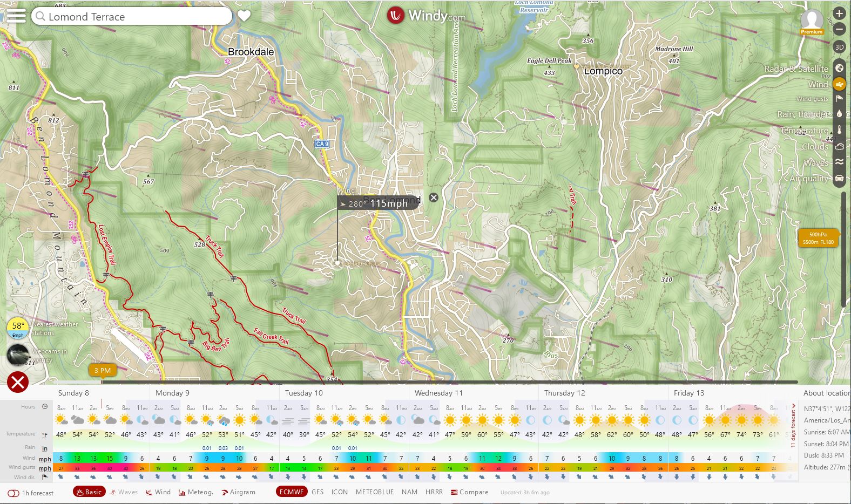
Task: Show the Clouds layer
Action: 839,146
